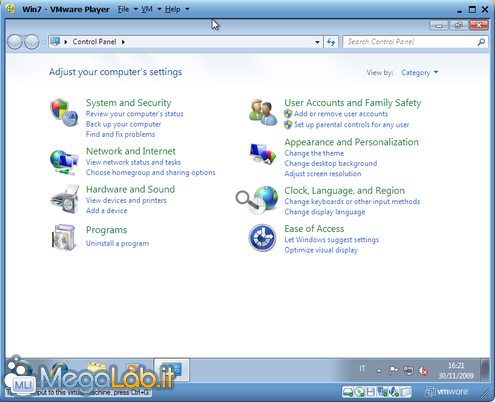Show hidden tray icons arrow

point(379,370)
